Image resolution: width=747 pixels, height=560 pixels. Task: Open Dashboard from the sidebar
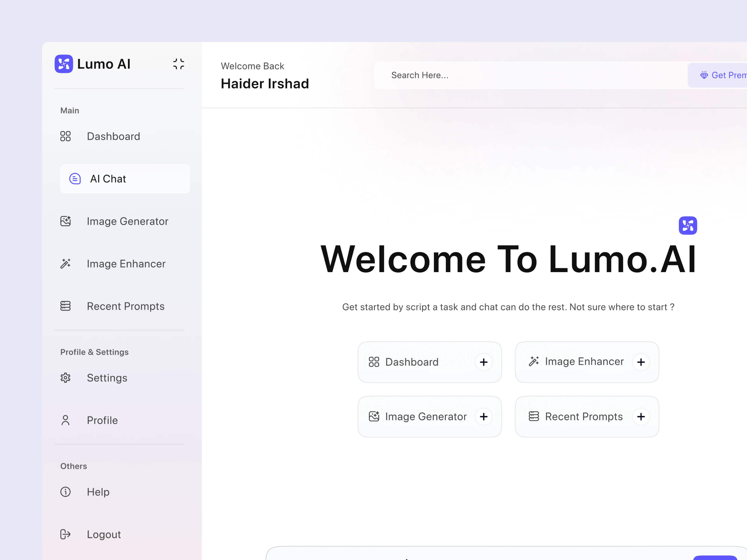113,136
